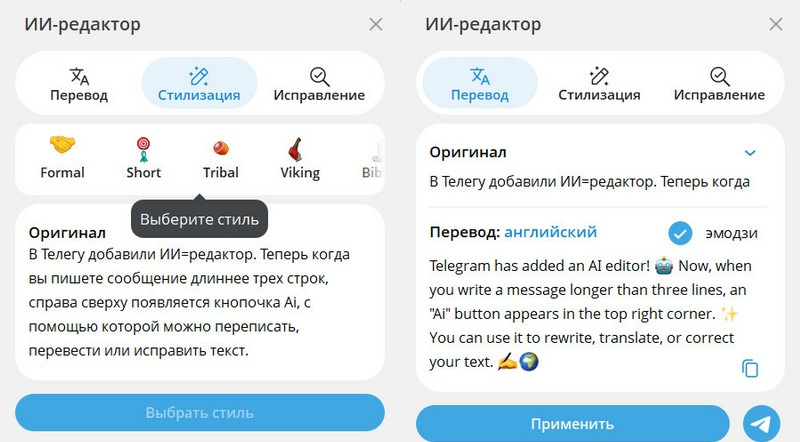Open Стилизация tab in right panel
800x442 pixels.
(x=599, y=84)
